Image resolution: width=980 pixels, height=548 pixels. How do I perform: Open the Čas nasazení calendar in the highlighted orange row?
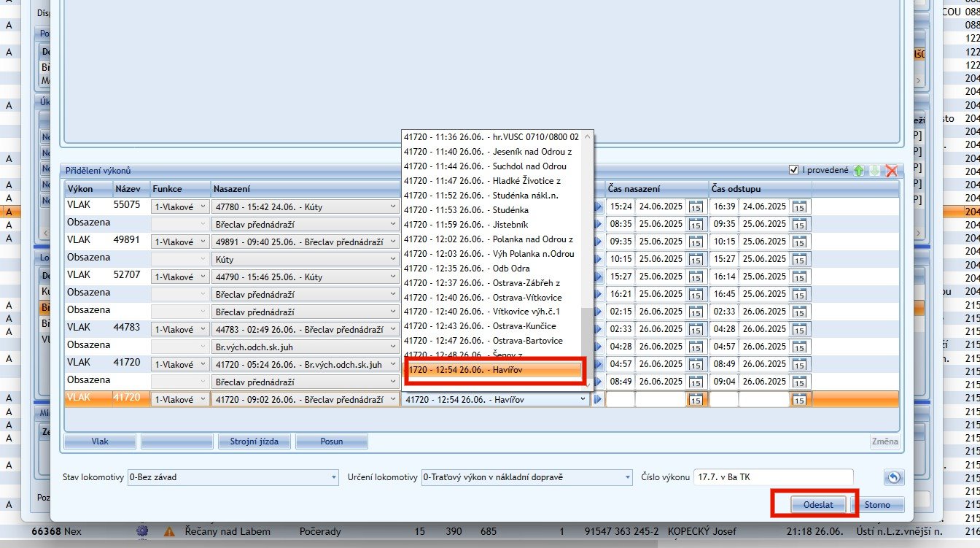coord(696,399)
